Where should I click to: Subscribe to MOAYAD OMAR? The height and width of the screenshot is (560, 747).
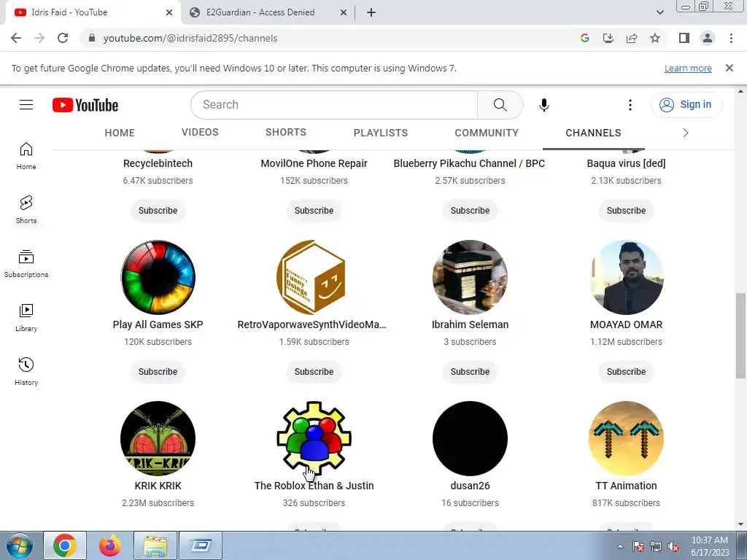pos(626,371)
